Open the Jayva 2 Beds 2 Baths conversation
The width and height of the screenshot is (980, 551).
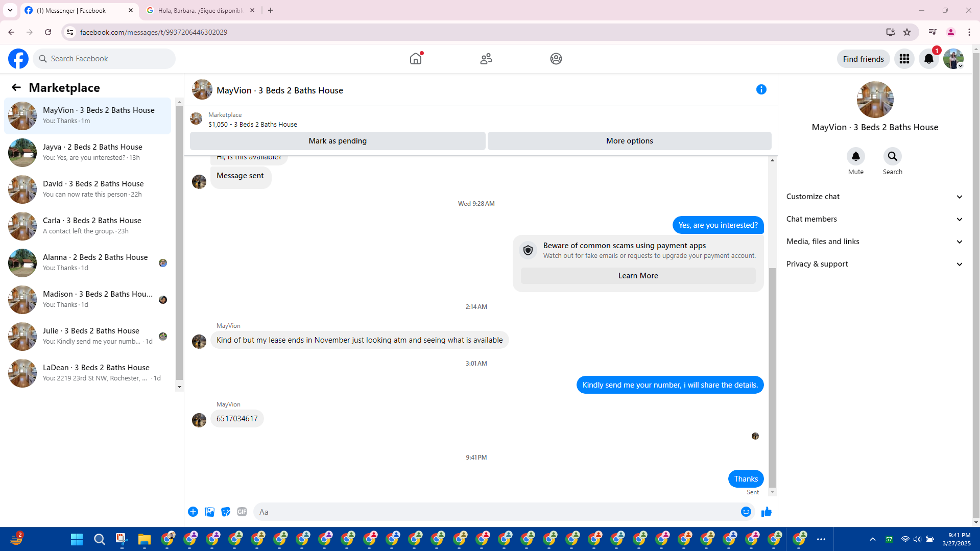[88, 152]
